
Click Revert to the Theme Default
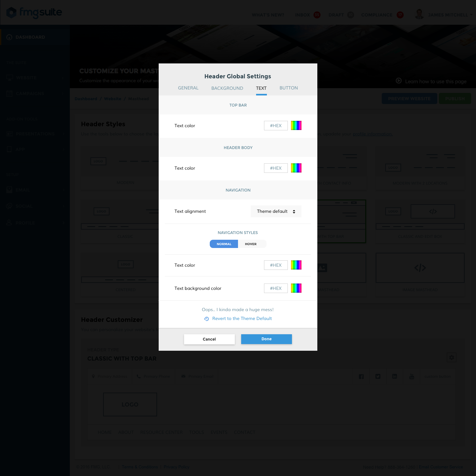tap(242, 318)
